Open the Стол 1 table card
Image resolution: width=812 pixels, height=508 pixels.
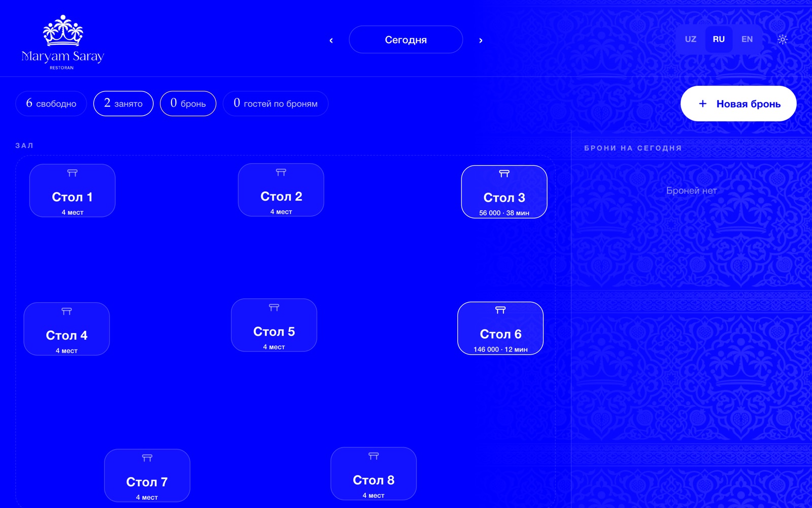73,190
